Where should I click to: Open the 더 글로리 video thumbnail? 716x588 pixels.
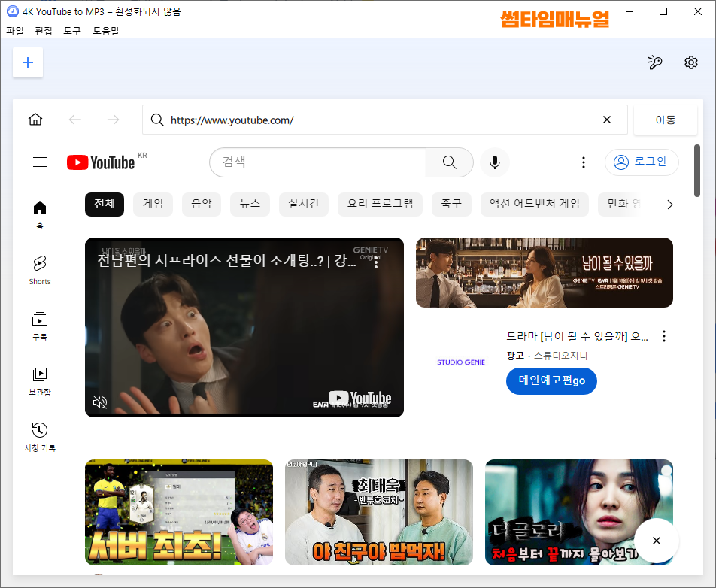(x=579, y=512)
